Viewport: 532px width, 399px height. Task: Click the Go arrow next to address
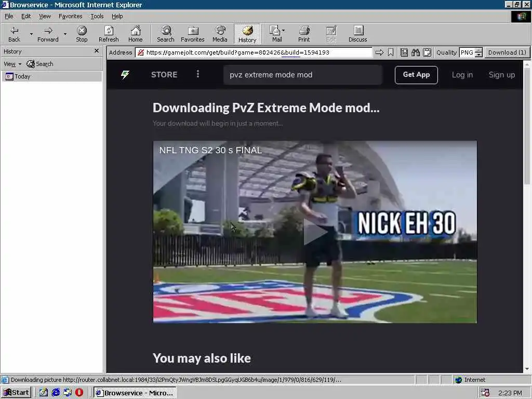[x=379, y=52]
